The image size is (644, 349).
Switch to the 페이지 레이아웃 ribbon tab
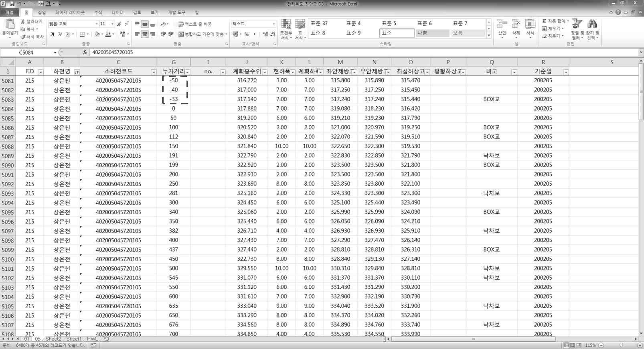coord(70,12)
